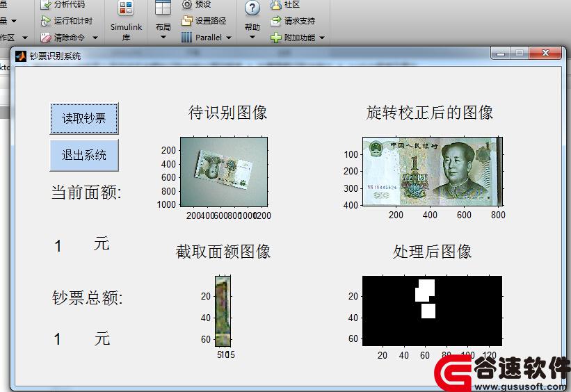Expand the 帮助 dropdown arrow
This screenshot has height=392, width=571.
pos(252,37)
